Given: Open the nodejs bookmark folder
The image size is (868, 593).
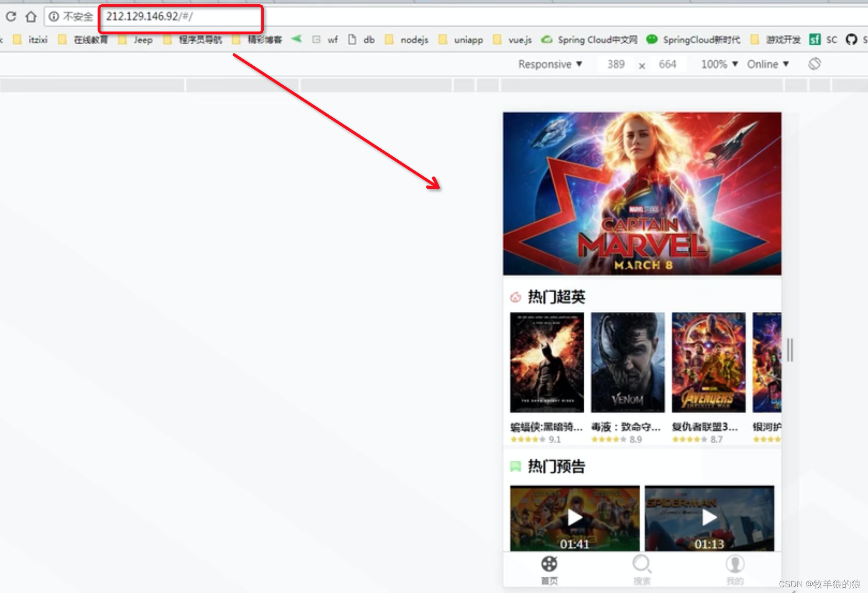Looking at the screenshot, I should pyautogui.click(x=407, y=40).
